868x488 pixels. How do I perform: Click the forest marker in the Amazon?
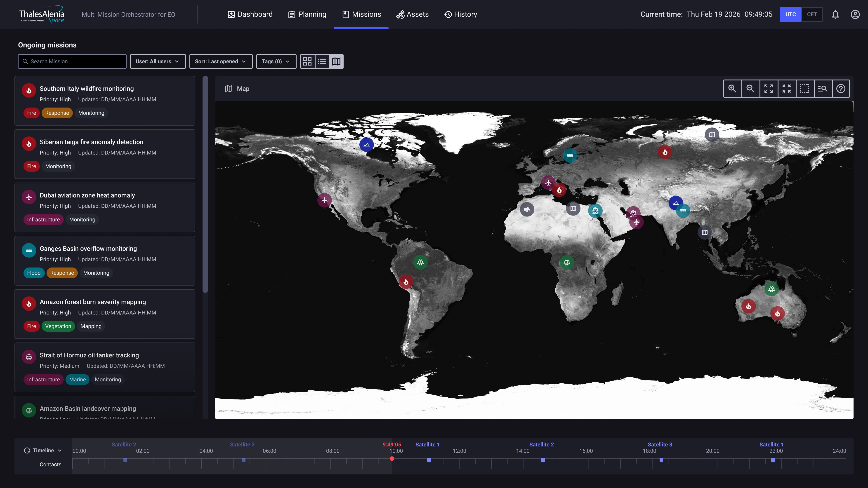click(x=420, y=262)
